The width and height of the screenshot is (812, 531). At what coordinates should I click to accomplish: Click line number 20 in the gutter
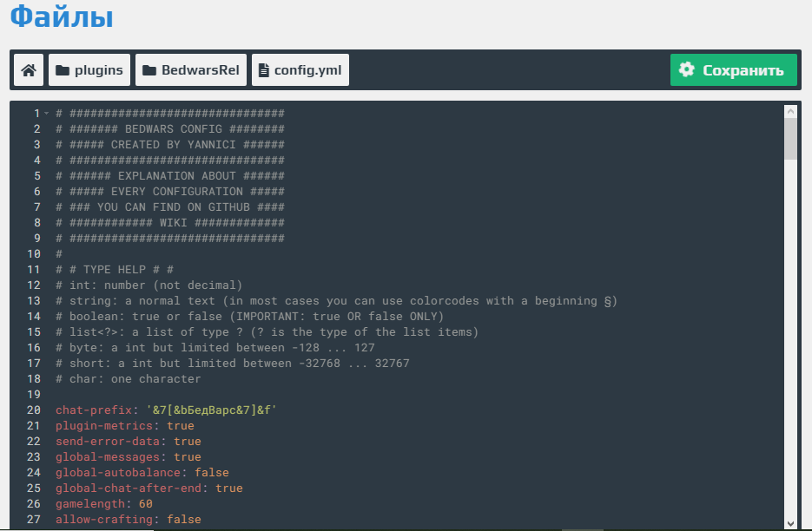pos(34,410)
